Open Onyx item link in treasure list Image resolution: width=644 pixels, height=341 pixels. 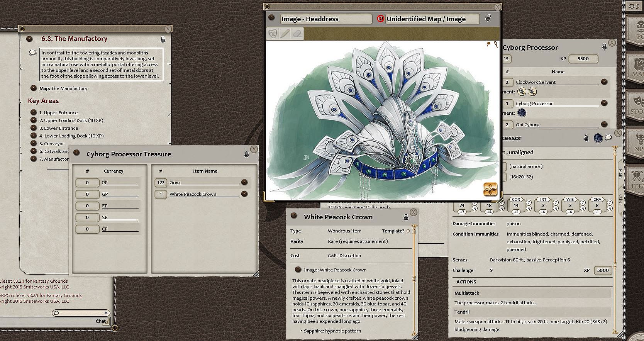pos(244,182)
